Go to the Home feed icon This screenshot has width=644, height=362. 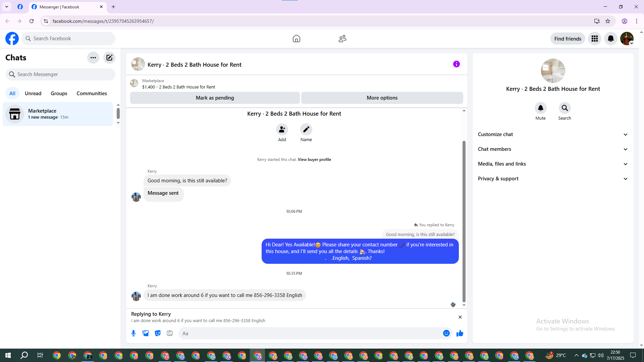click(x=297, y=39)
